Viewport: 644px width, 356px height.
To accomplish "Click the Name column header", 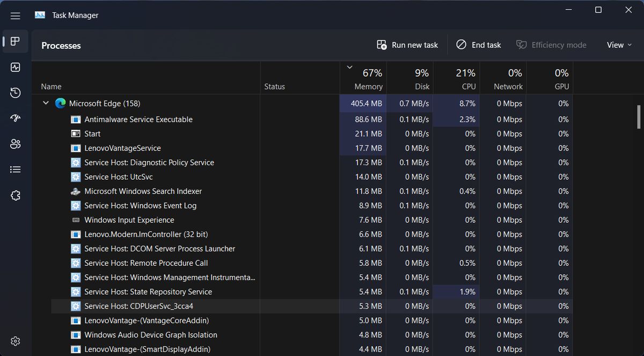I will [x=52, y=86].
